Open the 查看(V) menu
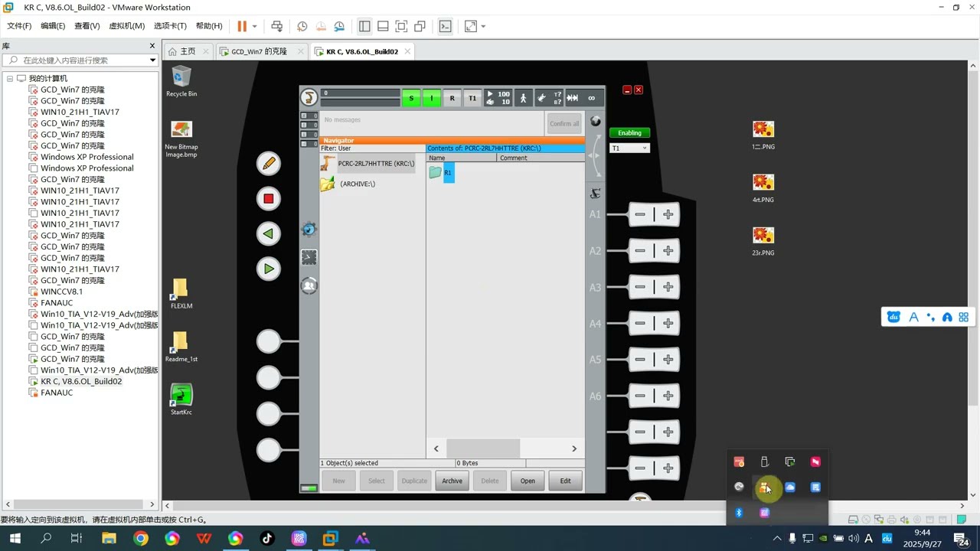Screen dimensions: 980x551 coord(87,26)
